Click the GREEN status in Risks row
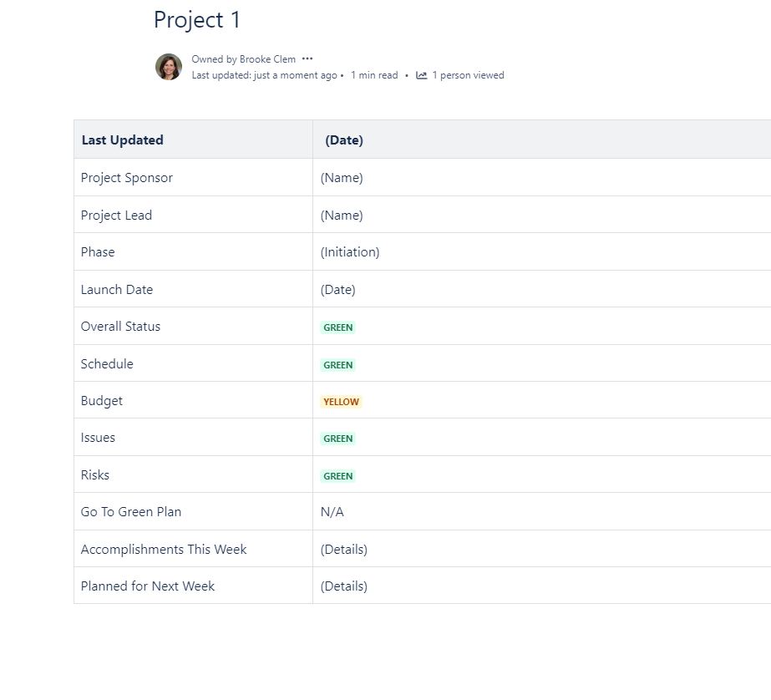The width and height of the screenshot is (771, 700). pos(337,476)
